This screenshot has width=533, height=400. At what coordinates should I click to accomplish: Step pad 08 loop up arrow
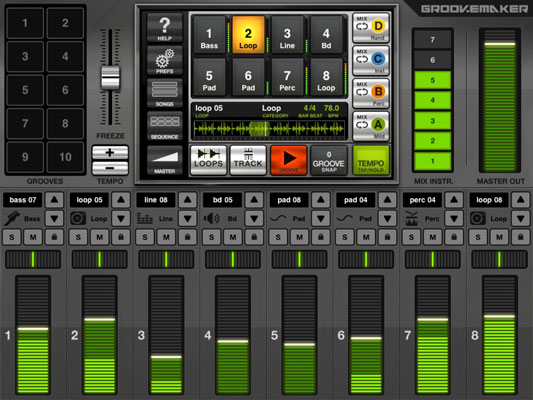[321, 200]
